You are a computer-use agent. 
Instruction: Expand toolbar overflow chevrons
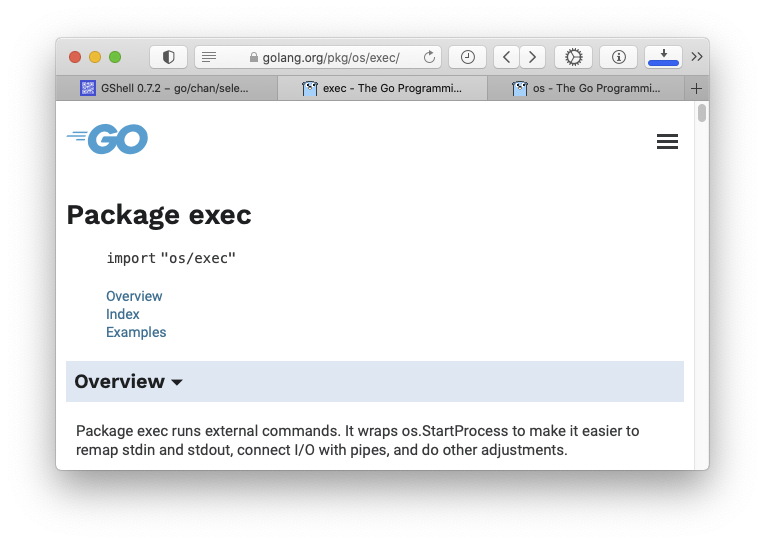[x=697, y=57]
